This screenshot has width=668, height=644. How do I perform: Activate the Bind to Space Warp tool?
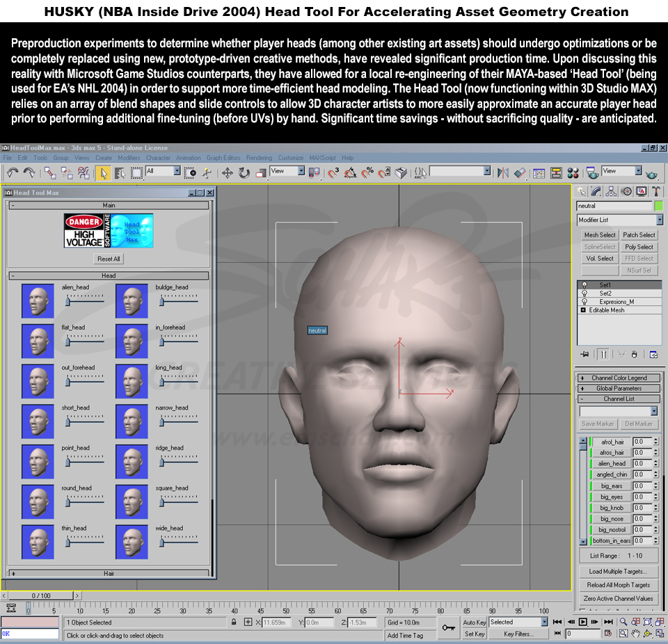click(x=83, y=173)
